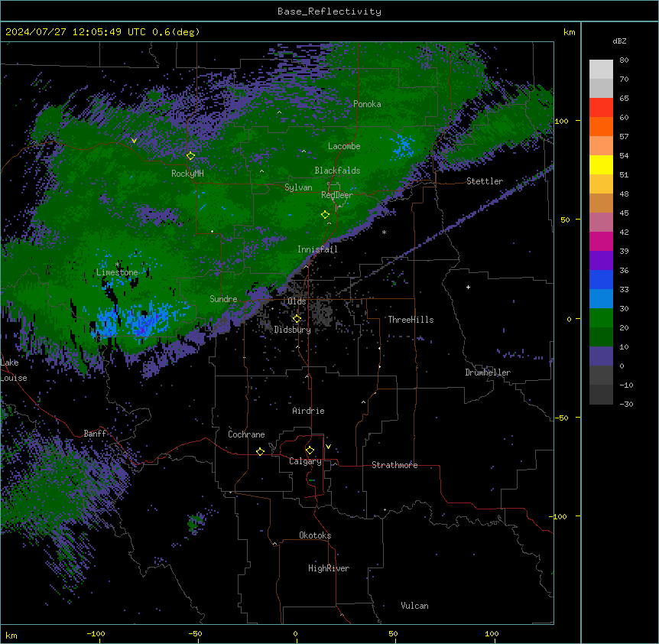
Task: Click the Olds city label
Action: tap(297, 301)
